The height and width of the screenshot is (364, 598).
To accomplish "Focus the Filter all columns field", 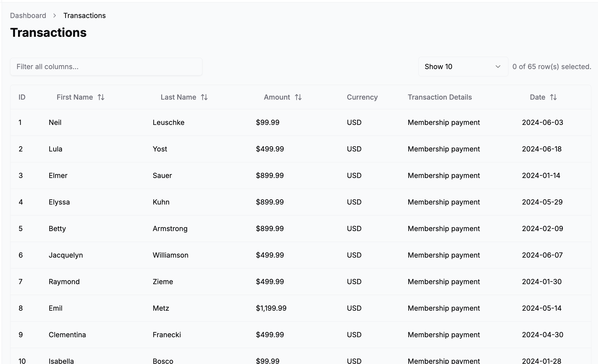I will pos(106,67).
